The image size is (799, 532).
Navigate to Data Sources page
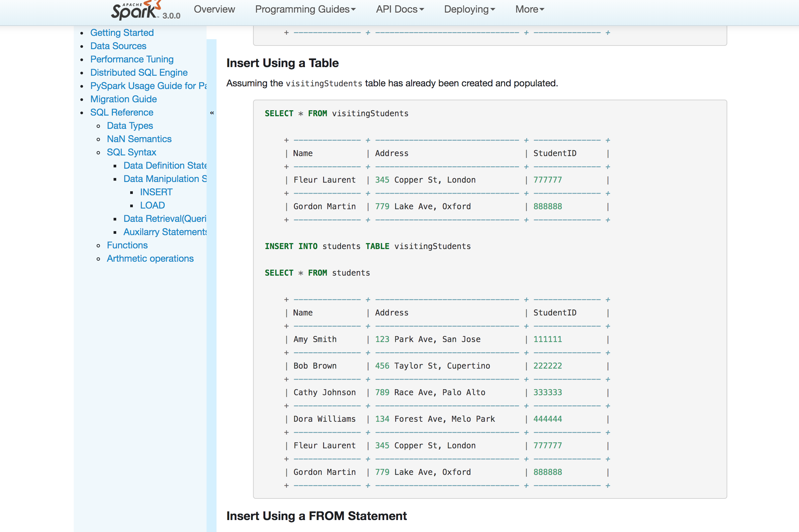pyautogui.click(x=118, y=46)
